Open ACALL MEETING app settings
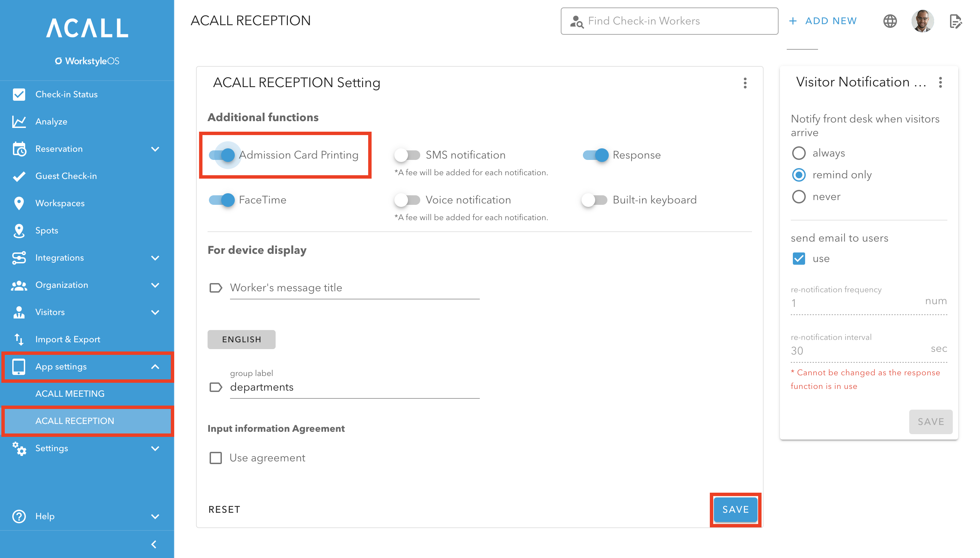 [x=87, y=394]
